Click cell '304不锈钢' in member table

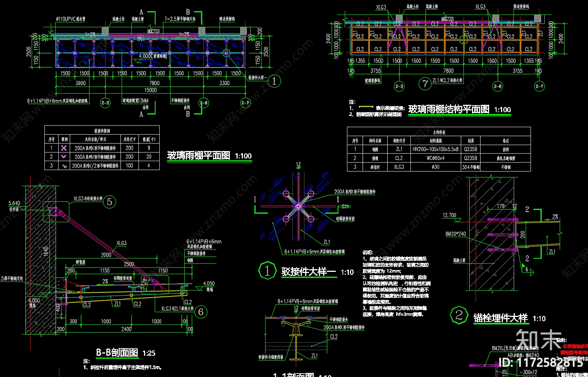tap(471, 167)
